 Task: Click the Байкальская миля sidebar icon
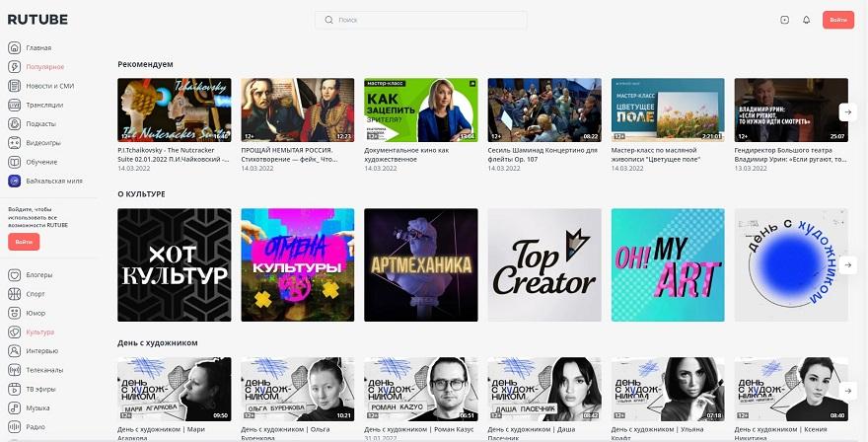tap(15, 181)
